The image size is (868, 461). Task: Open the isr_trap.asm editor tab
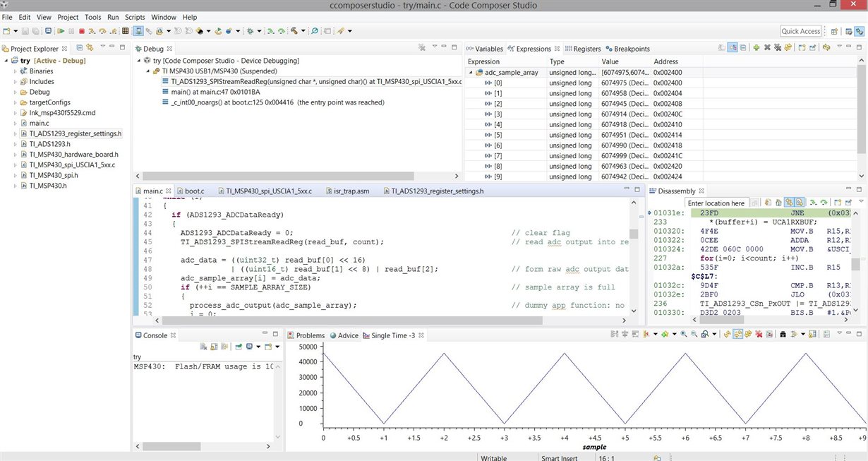coord(346,191)
